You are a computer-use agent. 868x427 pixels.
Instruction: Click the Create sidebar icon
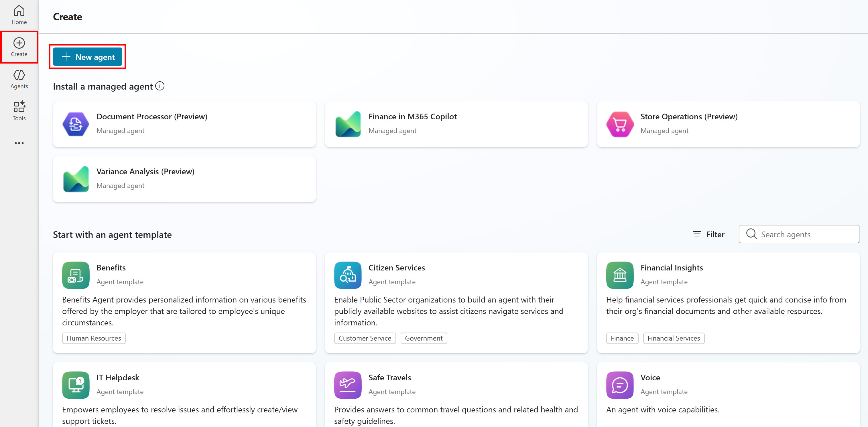click(x=19, y=47)
